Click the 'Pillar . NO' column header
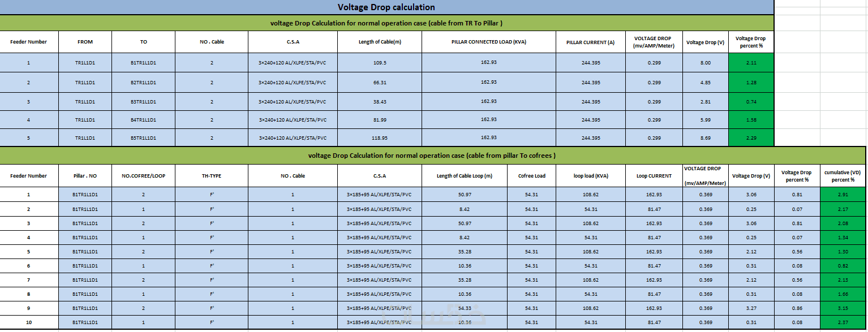Screen dimensions: 868x332 click(85, 176)
